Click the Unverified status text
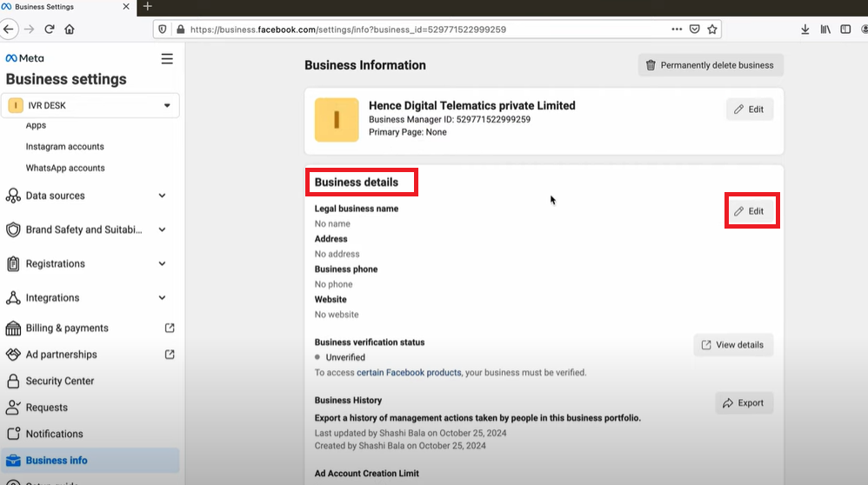The image size is (868, 485). coord(345,358)
